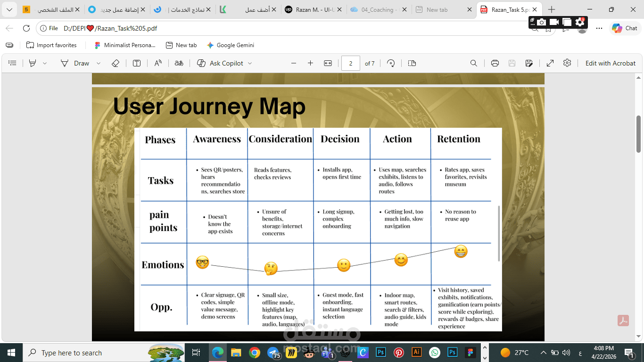Zoom out using the minus icon
The width and height of the screenshot is (644, 362).
294,63
